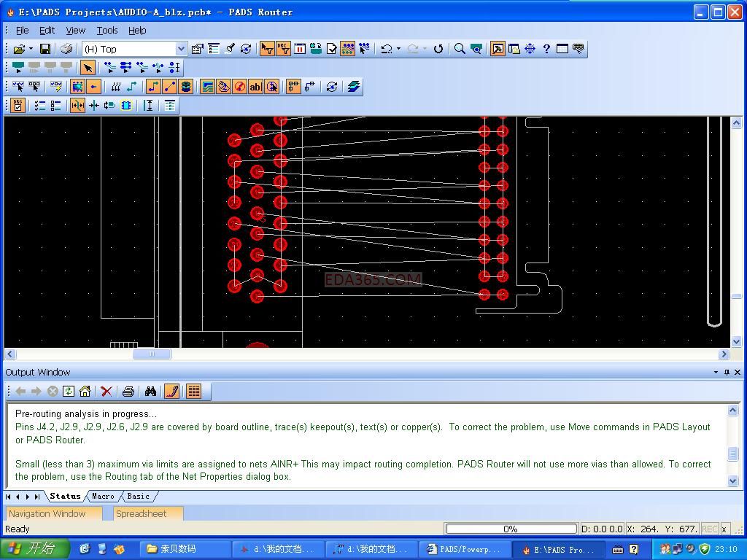747x560 pixels.
Task: Click the binoculars find icon in Output Window
Action: point(150,392)
